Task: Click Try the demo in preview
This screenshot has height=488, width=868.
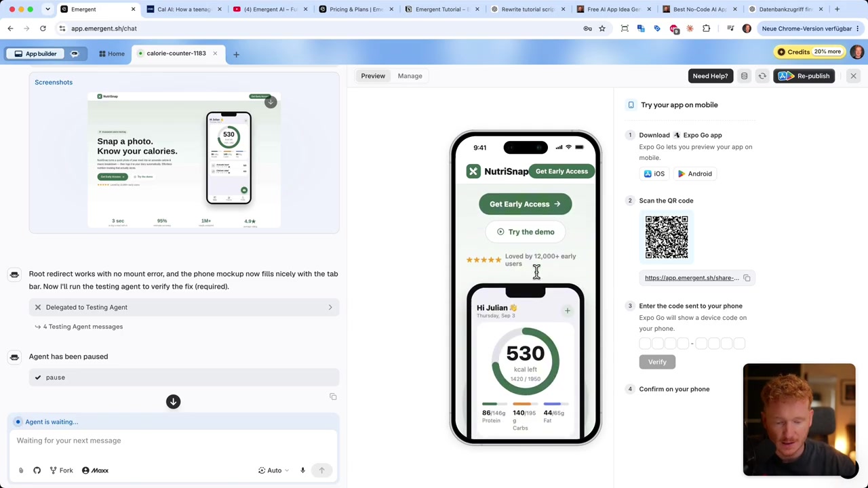Action: point(526,232)
